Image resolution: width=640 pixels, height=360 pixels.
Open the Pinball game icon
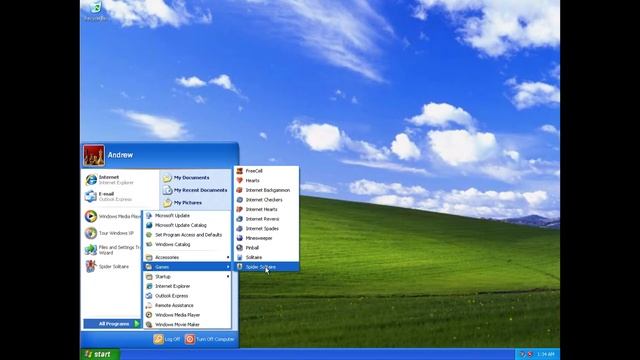tap(240, 248)
